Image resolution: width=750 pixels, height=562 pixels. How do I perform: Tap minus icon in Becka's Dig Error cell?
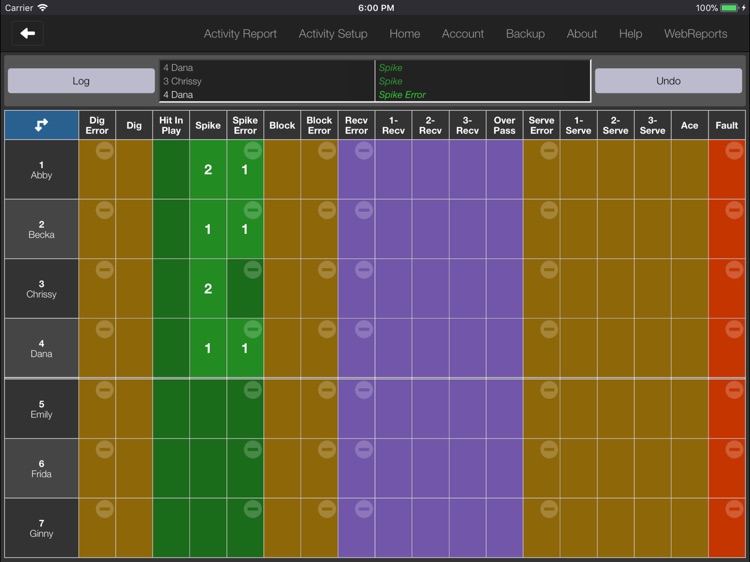(105, 210)
